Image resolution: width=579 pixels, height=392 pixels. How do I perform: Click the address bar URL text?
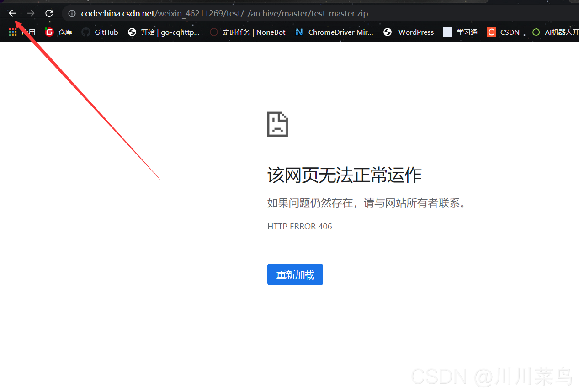pos(224,14)
